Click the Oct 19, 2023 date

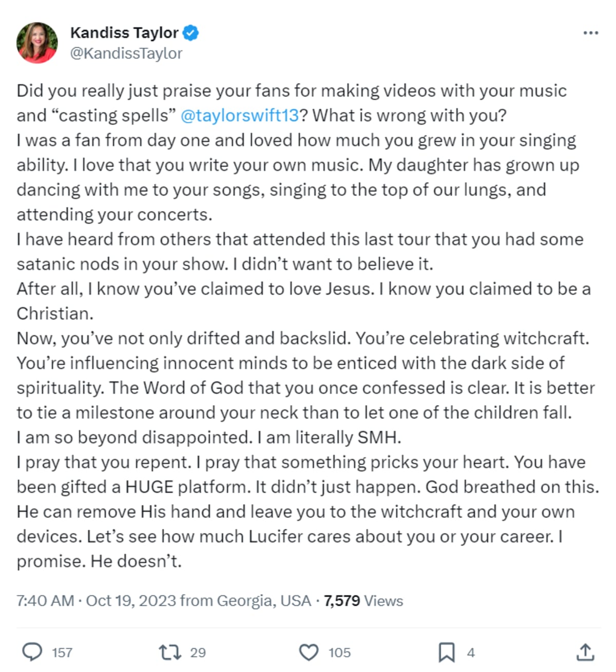click(131, 601)
